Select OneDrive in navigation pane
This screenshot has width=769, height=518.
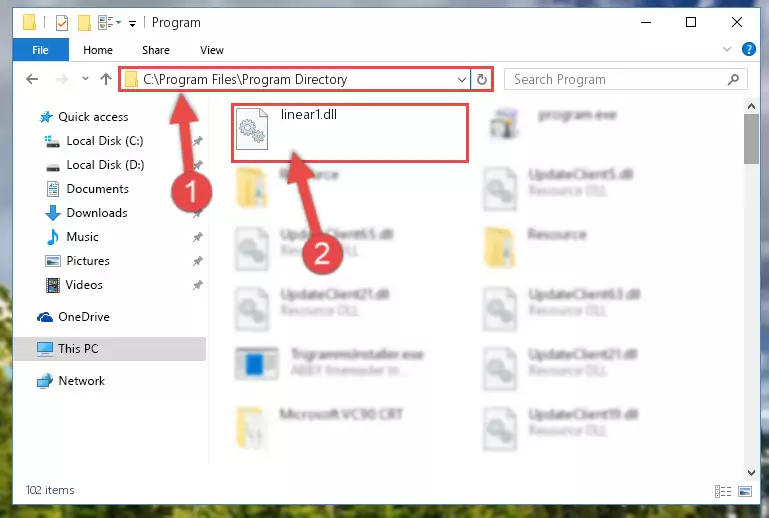pos(74,317)
